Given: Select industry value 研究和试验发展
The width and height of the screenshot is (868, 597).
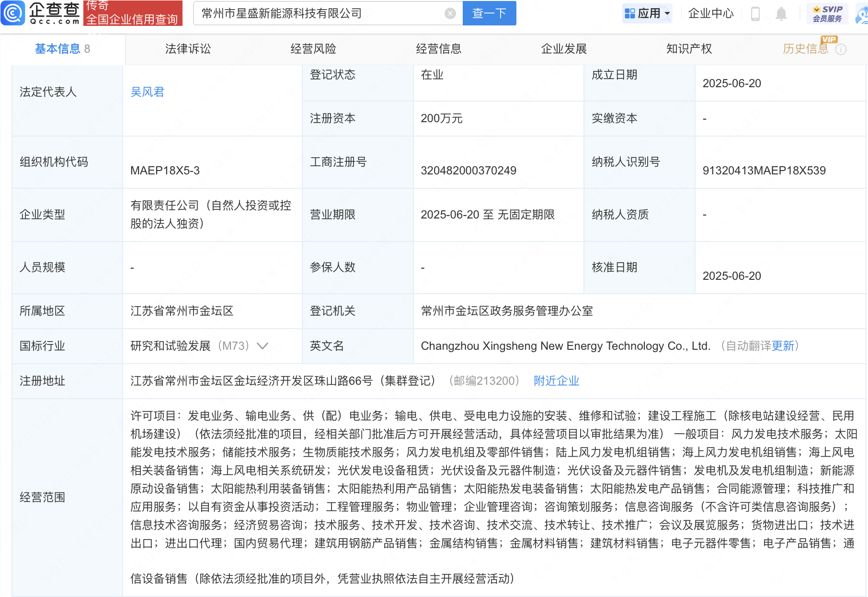Looking at the screenshot, I should (x=171, y=346).
